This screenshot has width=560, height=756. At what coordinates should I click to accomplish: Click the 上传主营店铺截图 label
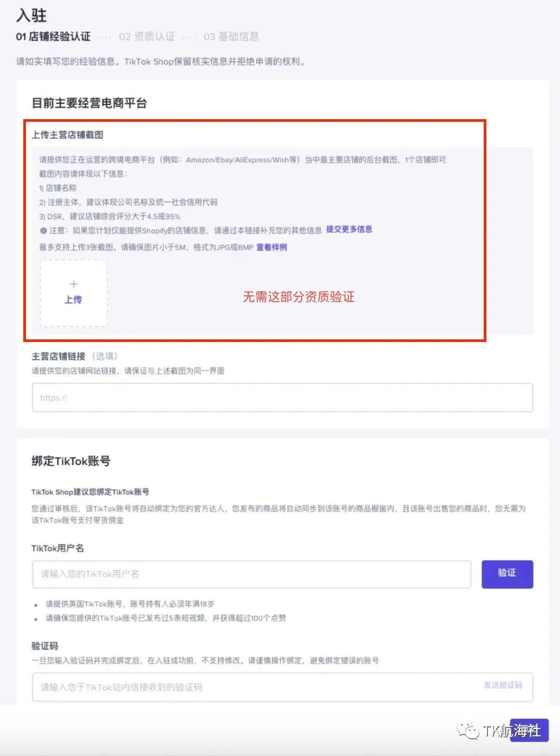click(x=67, y=135)
